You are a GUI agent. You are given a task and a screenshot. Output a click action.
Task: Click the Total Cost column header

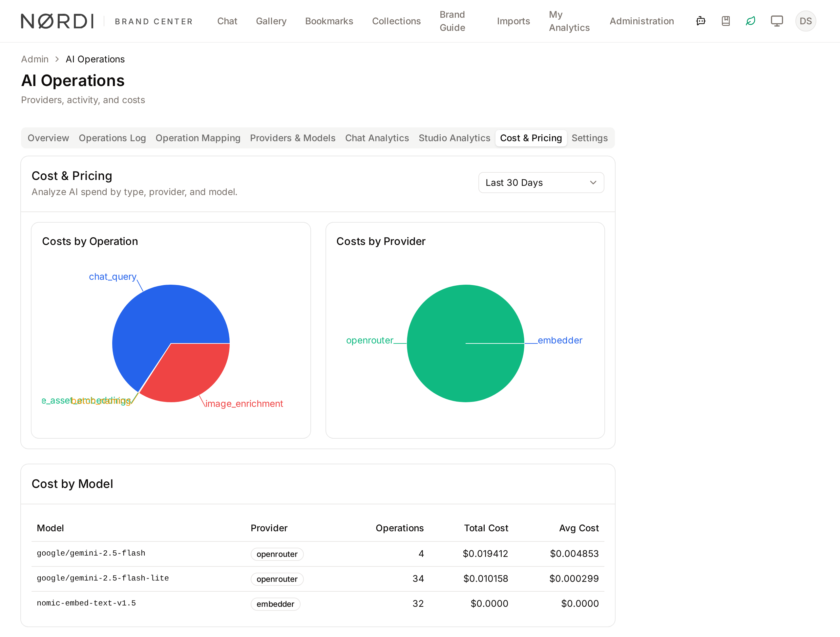[486, 528]
